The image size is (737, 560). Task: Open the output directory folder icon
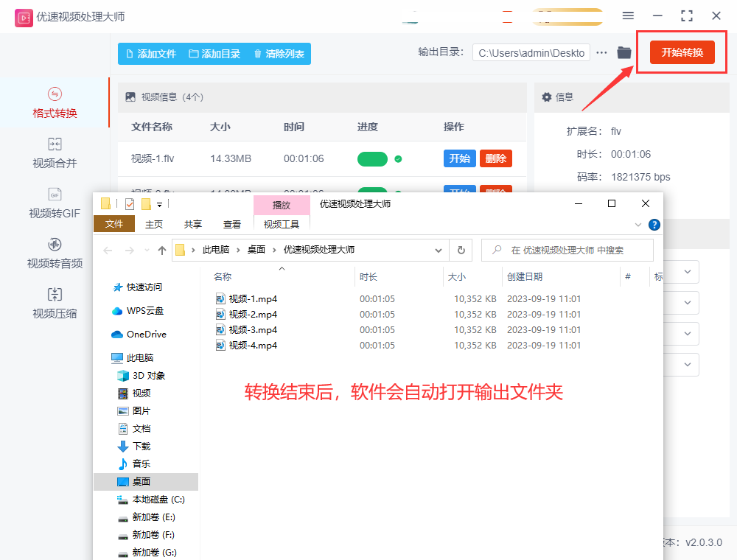click(x=624, y=52)
